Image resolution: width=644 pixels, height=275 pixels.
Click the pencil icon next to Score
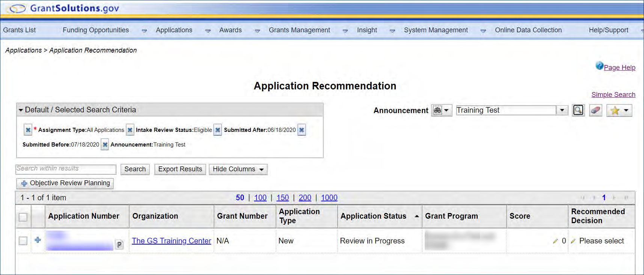555,241
